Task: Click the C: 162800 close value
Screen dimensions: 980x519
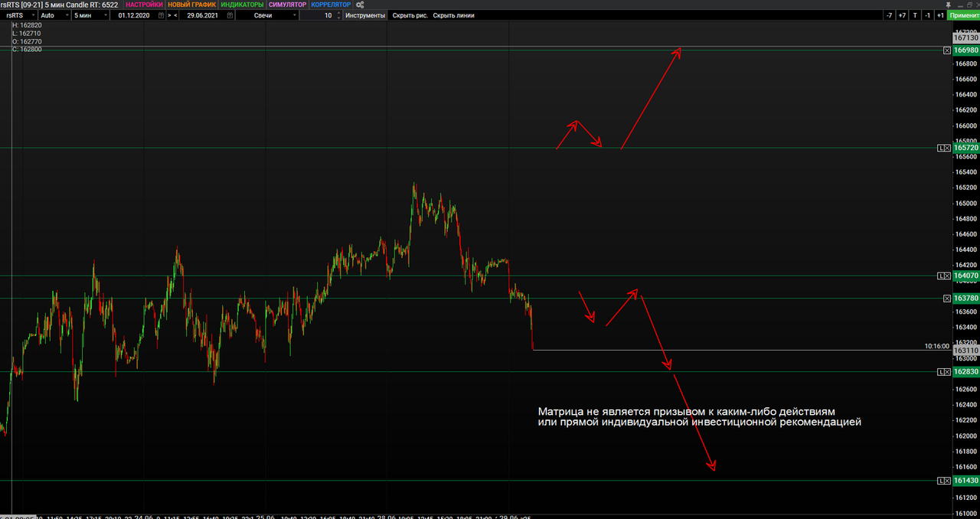Action: (x=27, y=49)
